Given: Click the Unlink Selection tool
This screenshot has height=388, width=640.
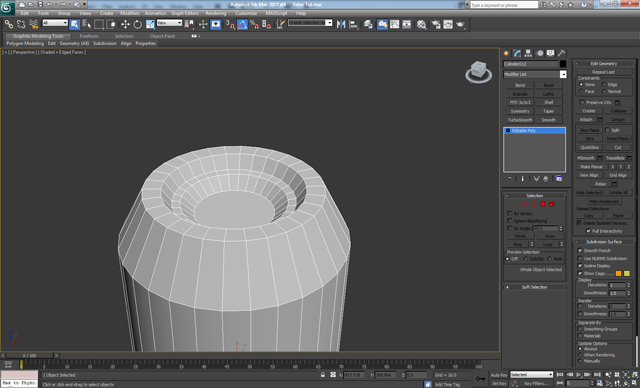Looking at the screenshot, I should [x=21, y=24].
